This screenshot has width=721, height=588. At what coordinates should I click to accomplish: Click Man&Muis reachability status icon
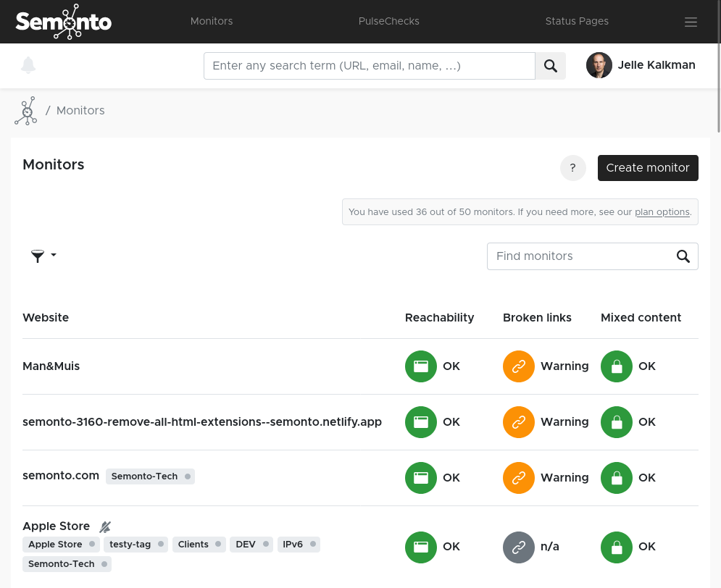[x=420, y=366]
